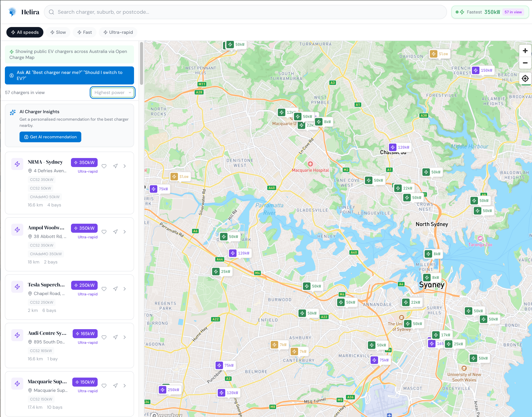Click the Helira logo icon
This screenshot has width=532, height=417.
12,12
